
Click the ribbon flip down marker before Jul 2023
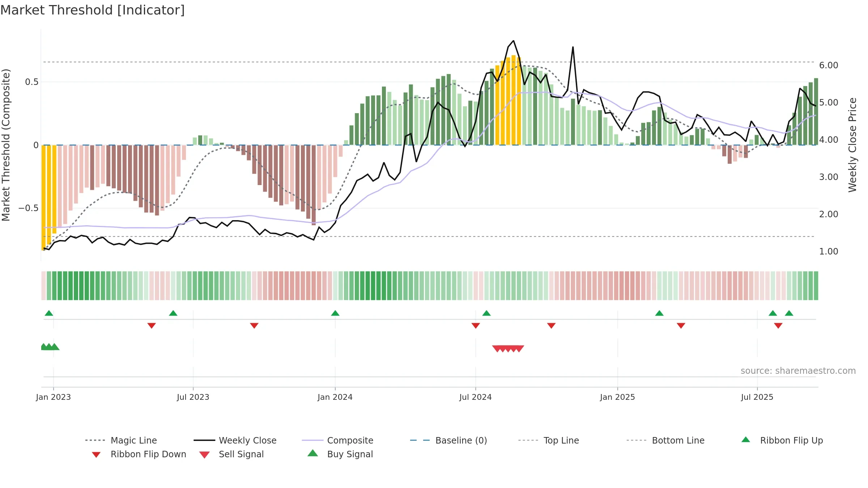152,326
